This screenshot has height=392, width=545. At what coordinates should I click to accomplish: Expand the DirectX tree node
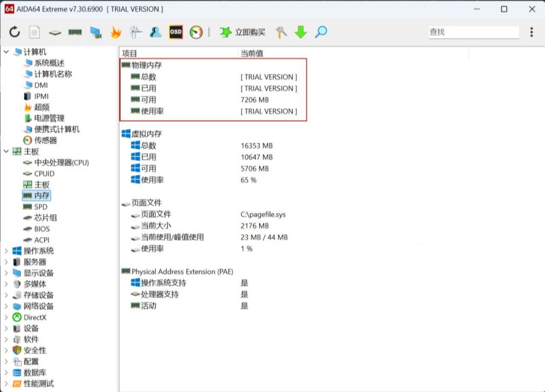(6, 318)
